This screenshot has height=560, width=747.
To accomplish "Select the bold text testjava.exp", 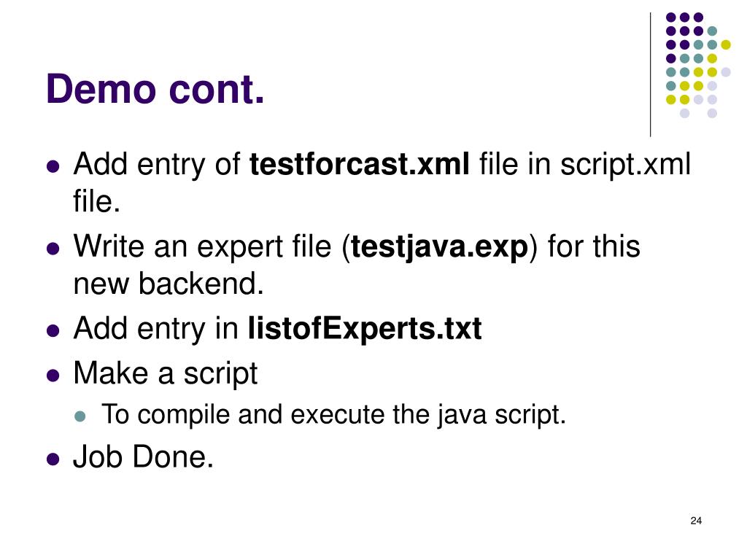I will click(439, 248).
